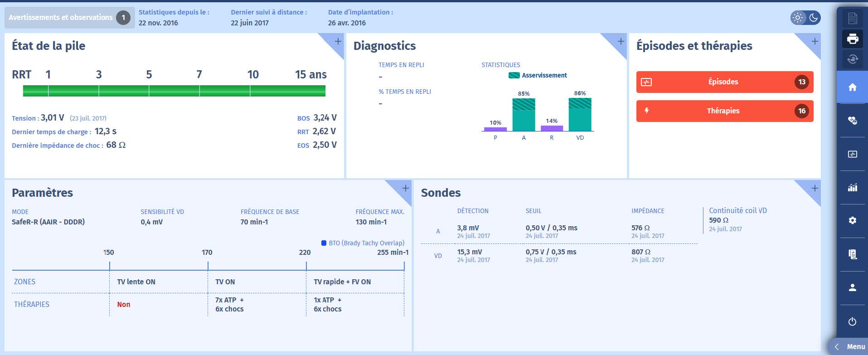Click the printer icon in the sidebar
Viewport: 868px width, 355px height.
(852, 39)
